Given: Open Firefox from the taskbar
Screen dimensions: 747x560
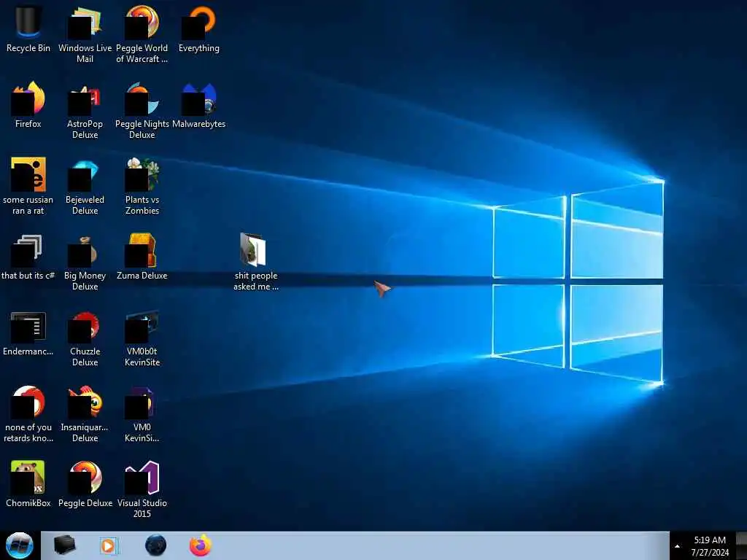Looking at the screenshot, I should pyautogui.click(x=201, y=545).
